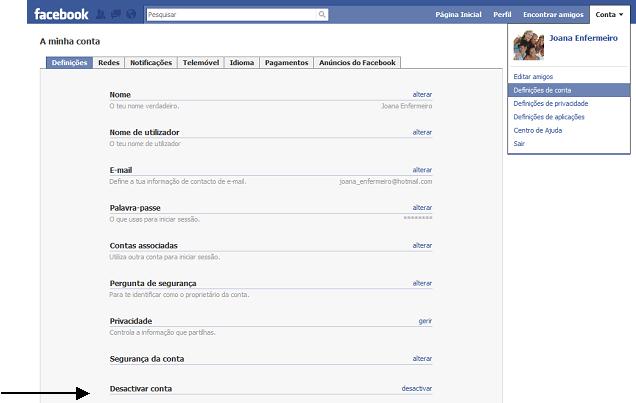Click alterar for E-mail
The width and height of the screenshot is (636, 403).
(x=422, y=170)
